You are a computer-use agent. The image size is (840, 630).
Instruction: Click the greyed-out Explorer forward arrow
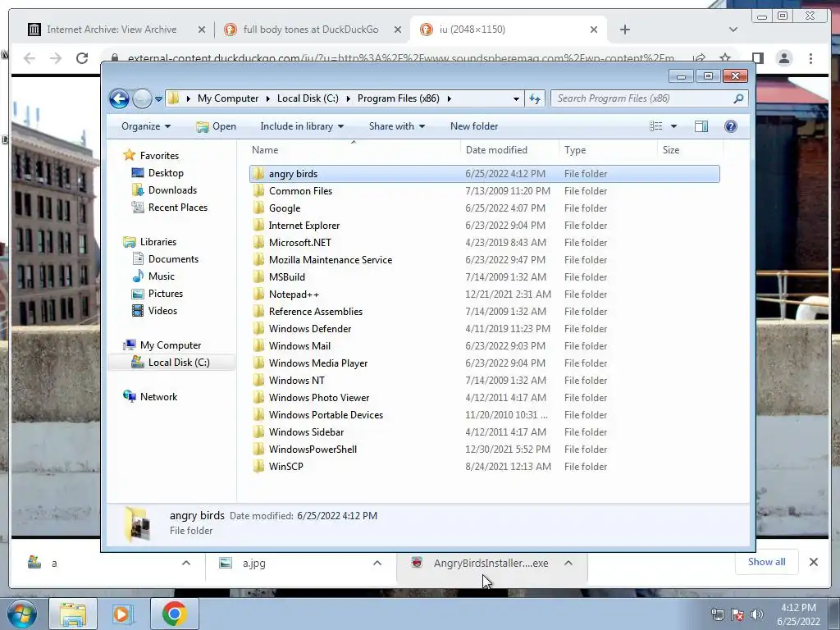coord(142,98)
